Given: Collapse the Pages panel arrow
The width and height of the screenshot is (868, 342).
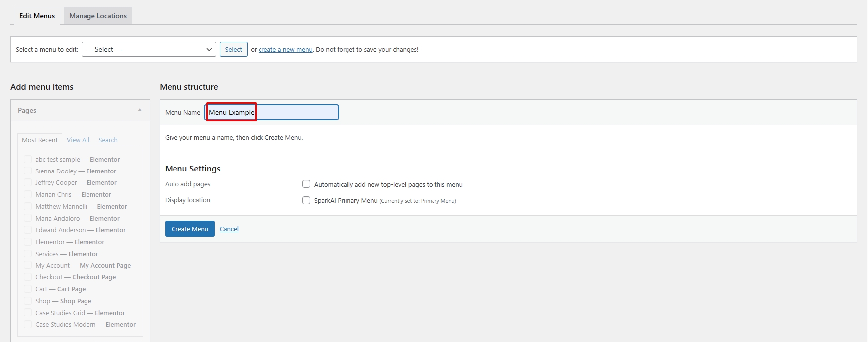Looking at the screenshot, I should (x=140, y=110).
